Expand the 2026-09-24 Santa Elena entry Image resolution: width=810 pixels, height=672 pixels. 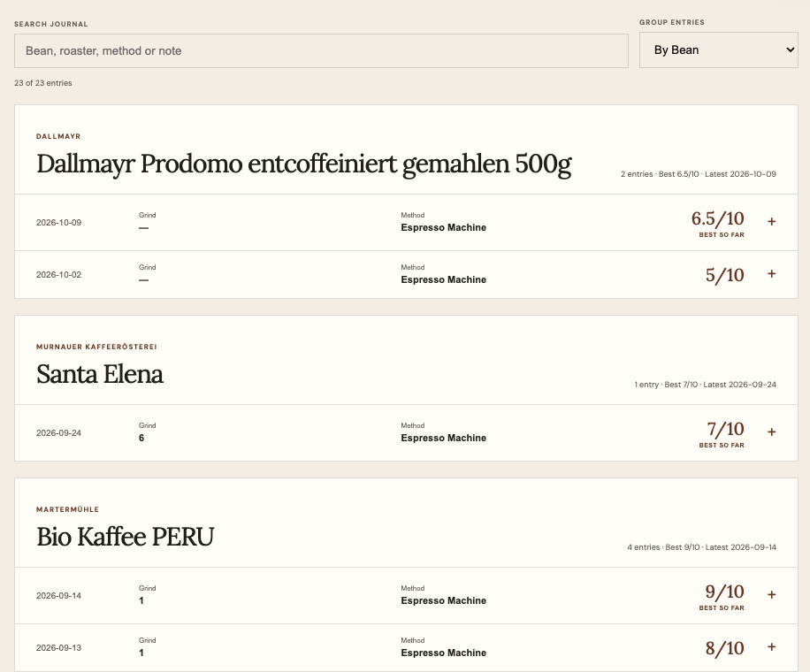click(x=771, y=431)
